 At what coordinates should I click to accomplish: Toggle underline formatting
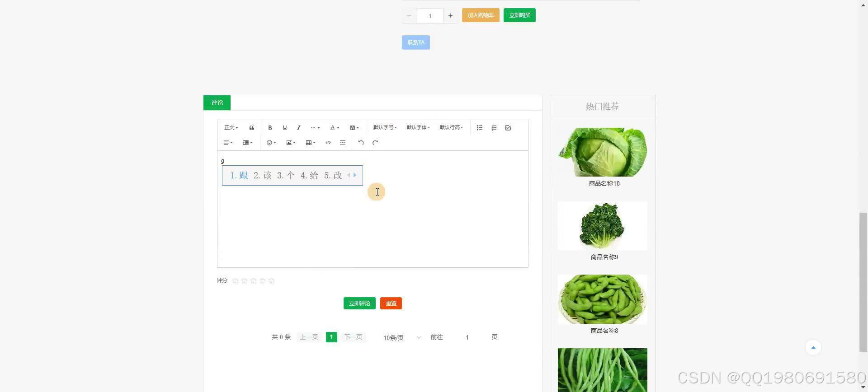pos(284,128)
